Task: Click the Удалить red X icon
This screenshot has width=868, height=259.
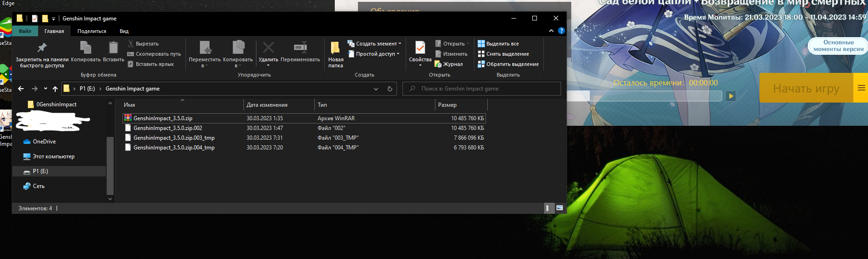Action: pos(268,47)
